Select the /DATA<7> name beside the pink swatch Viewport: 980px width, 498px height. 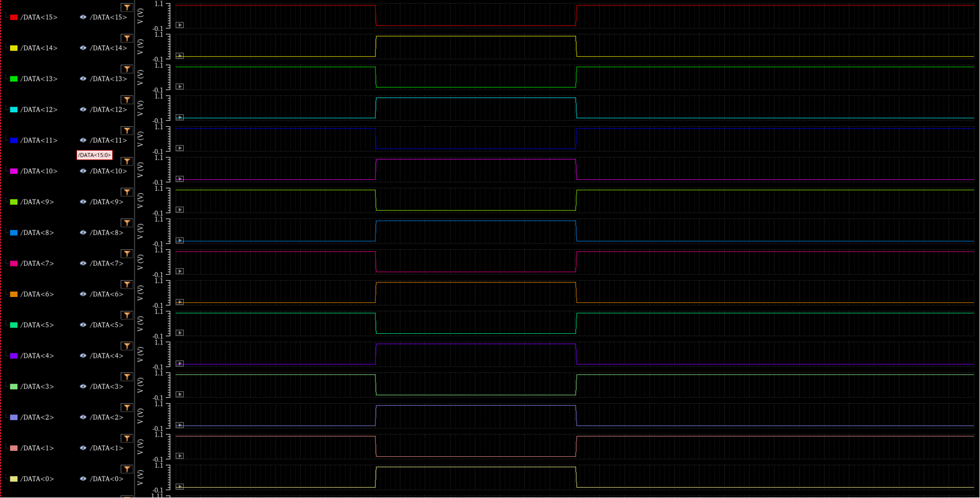(37, 263)
